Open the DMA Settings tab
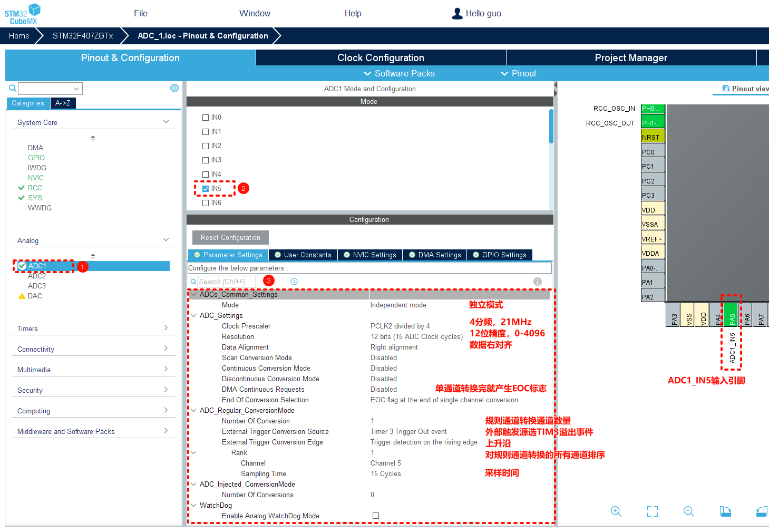Screen dimensions: 769x532 [435, 255]
